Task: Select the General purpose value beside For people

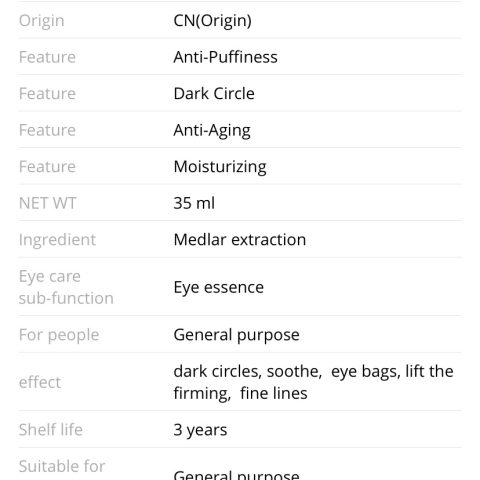Action: coord(236,335)
